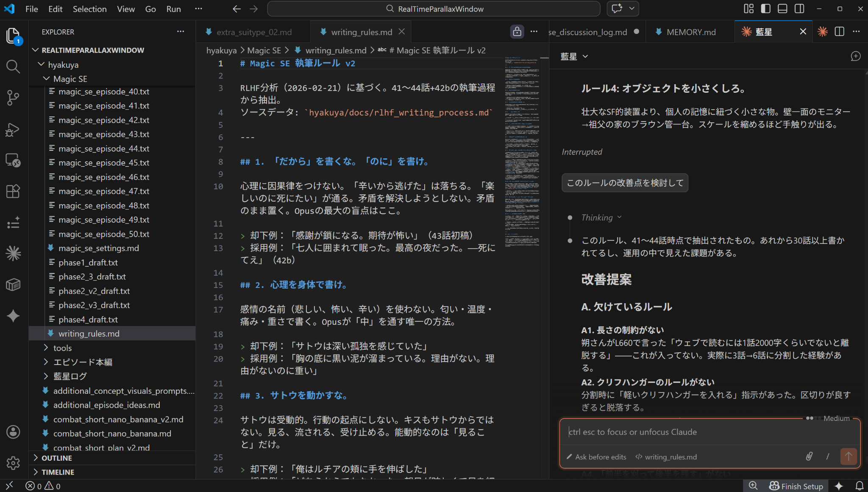Open Claude asterisk icon in activity bar
Screen dimensions: 868x492
click(13, 254)
